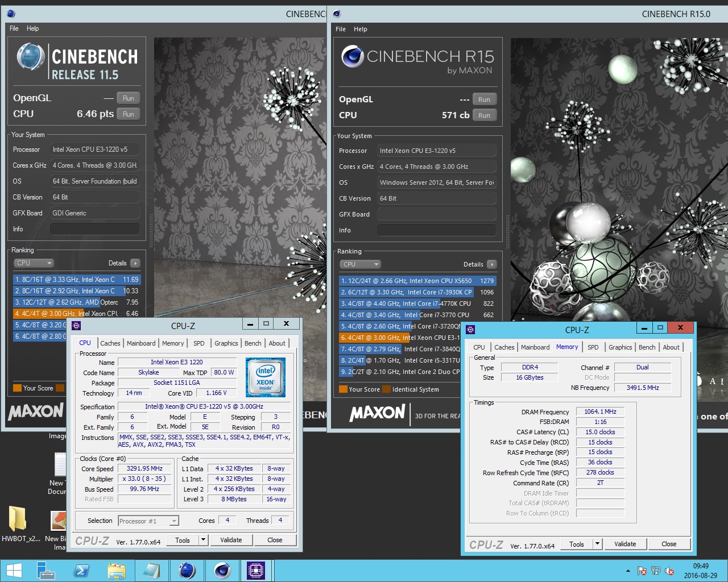Click Close button in left CPU-Z
The image size is (728, 582).
click(x=275, y=540)
